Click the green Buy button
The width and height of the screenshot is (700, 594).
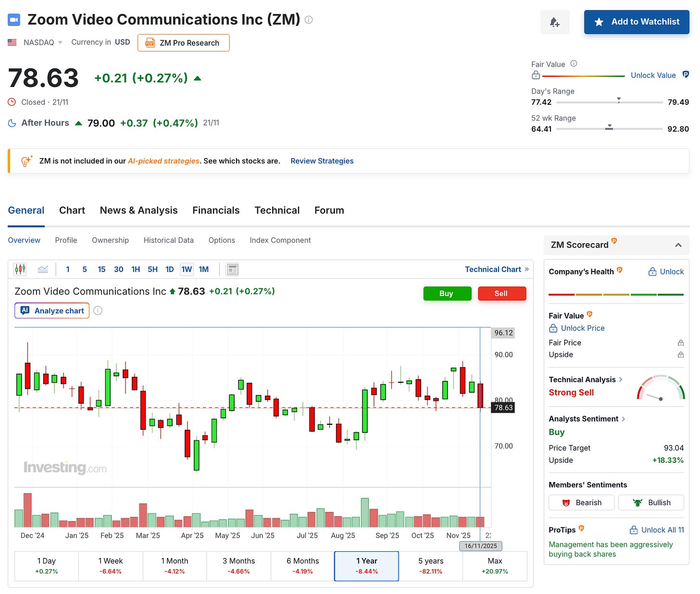click(x=446, y=294)
